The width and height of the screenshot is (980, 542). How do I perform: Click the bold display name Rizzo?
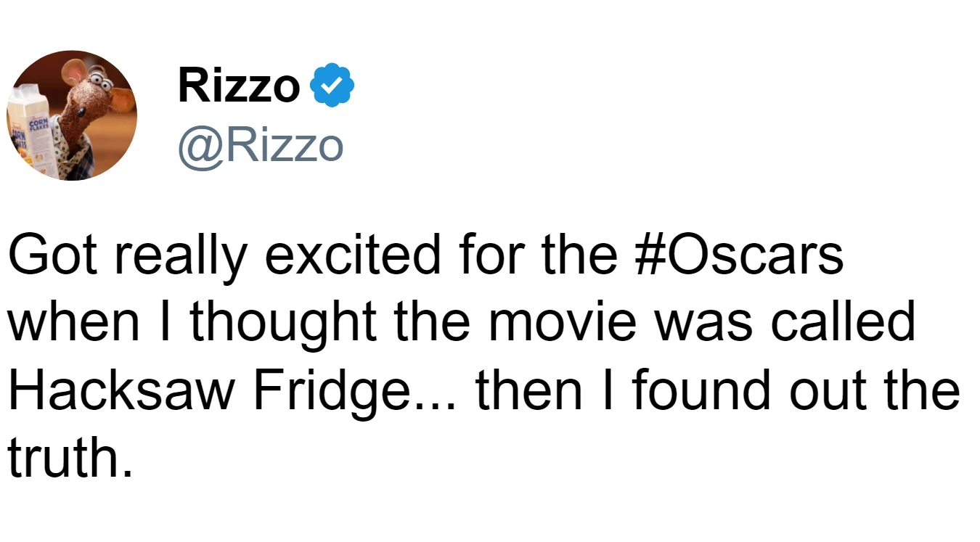239,86
